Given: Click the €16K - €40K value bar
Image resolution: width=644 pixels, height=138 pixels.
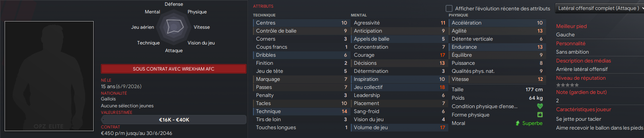Looking at the screenshot, I should coord(174,120).
